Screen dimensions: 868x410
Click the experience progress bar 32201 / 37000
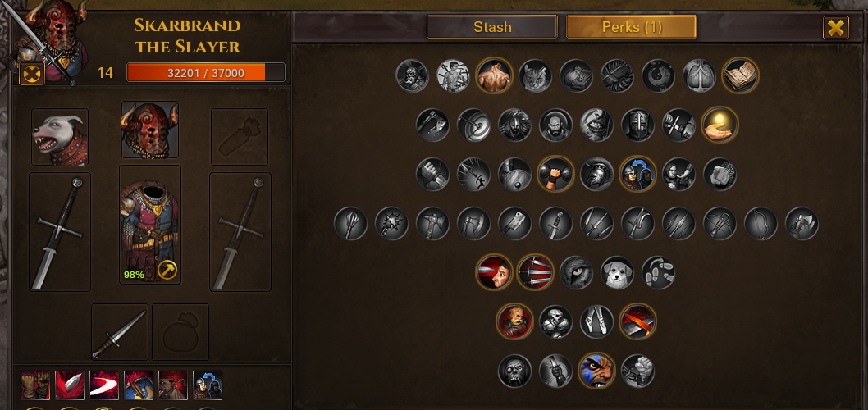coord(206,72)
